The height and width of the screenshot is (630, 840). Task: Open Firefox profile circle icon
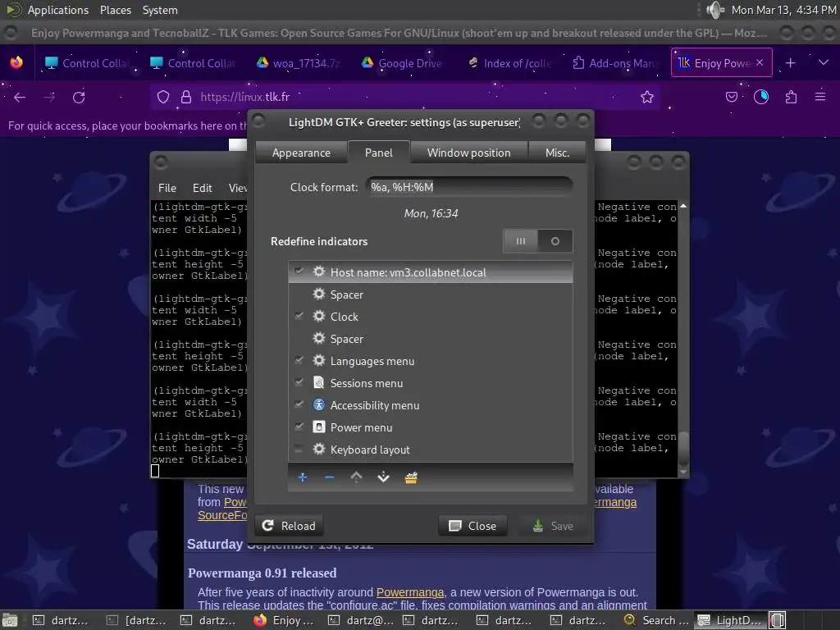pos(761,97)
